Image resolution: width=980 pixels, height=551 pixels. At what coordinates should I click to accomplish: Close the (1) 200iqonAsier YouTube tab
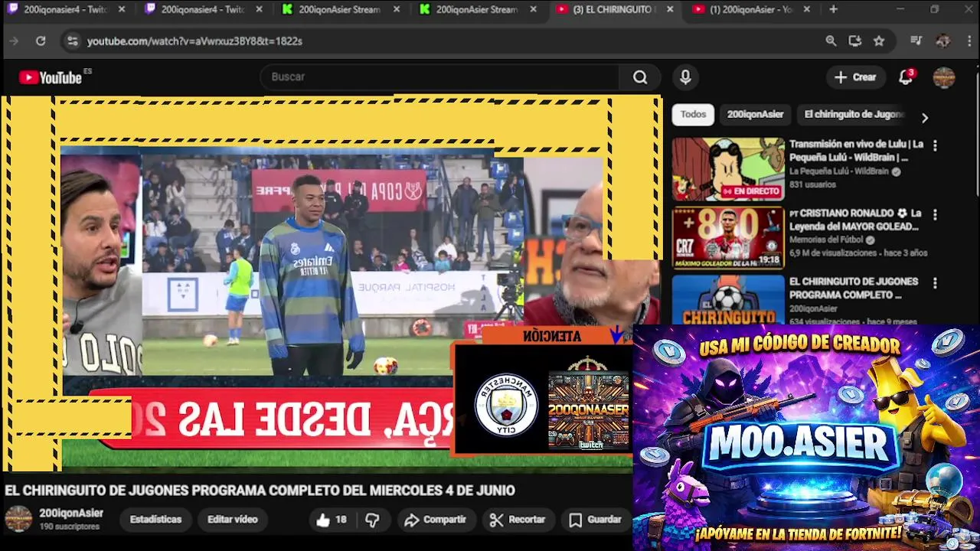(808, 9)
